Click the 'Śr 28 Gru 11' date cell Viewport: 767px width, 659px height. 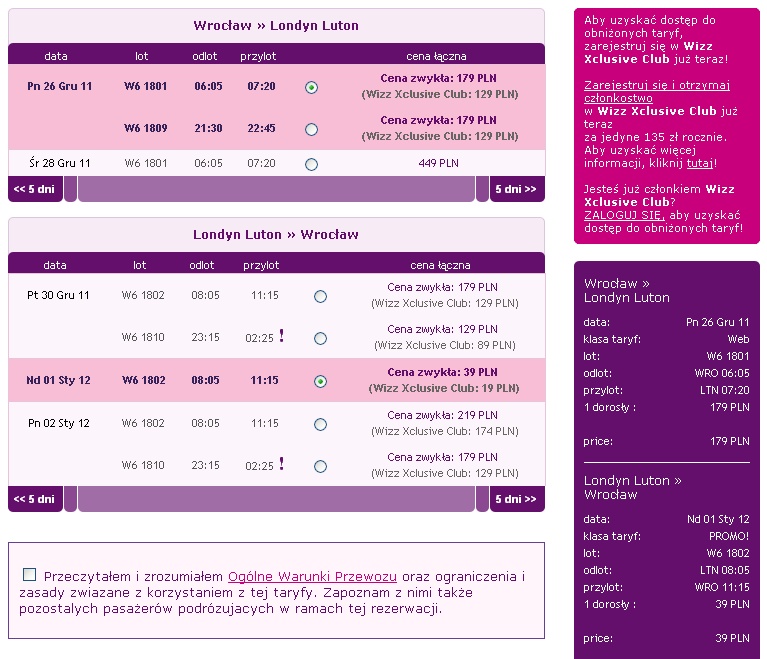coord(60,163)
